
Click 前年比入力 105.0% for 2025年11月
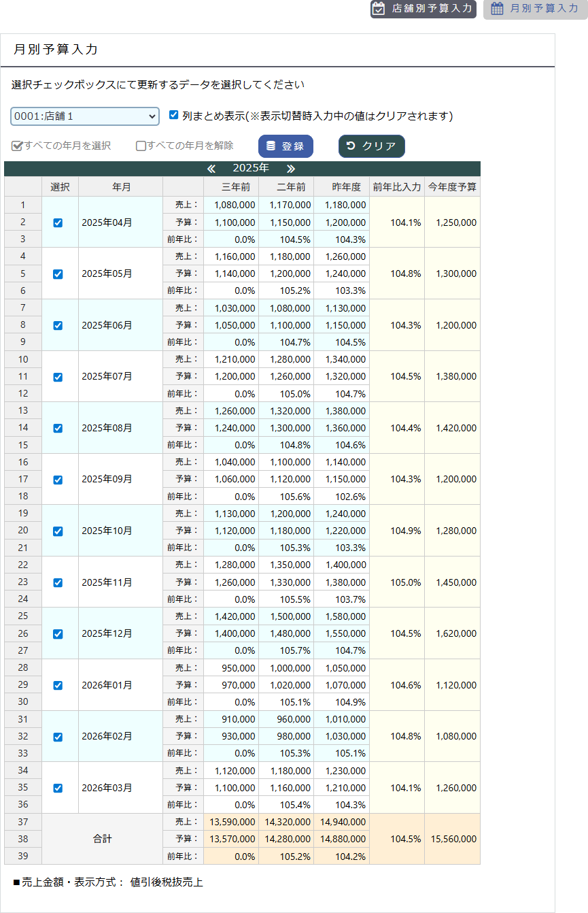(x=397, y=582)
